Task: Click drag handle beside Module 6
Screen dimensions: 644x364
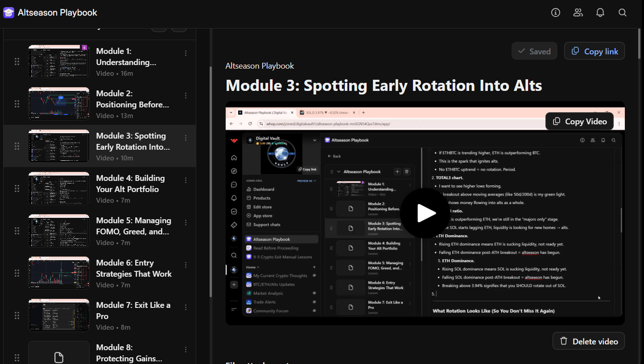Action: click(17, 273)
